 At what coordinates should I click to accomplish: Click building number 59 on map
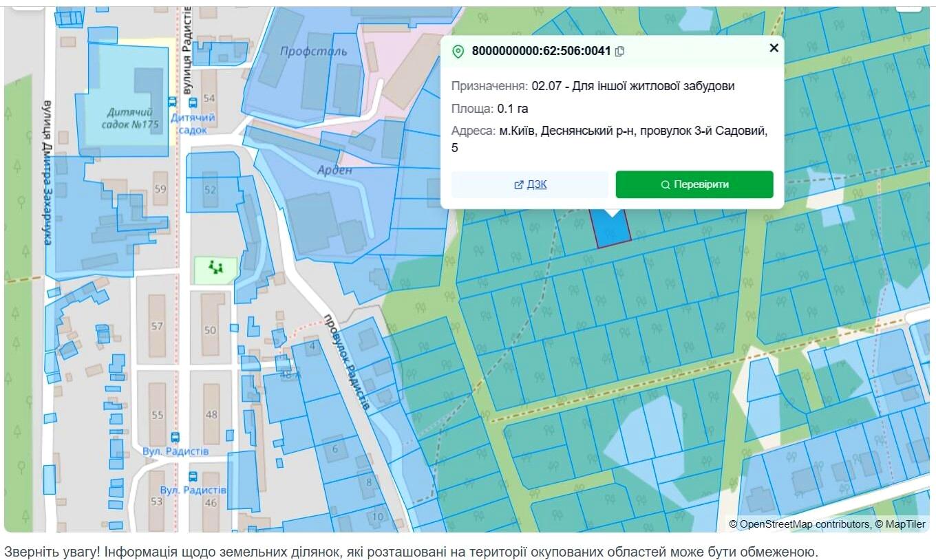[161, 189]
